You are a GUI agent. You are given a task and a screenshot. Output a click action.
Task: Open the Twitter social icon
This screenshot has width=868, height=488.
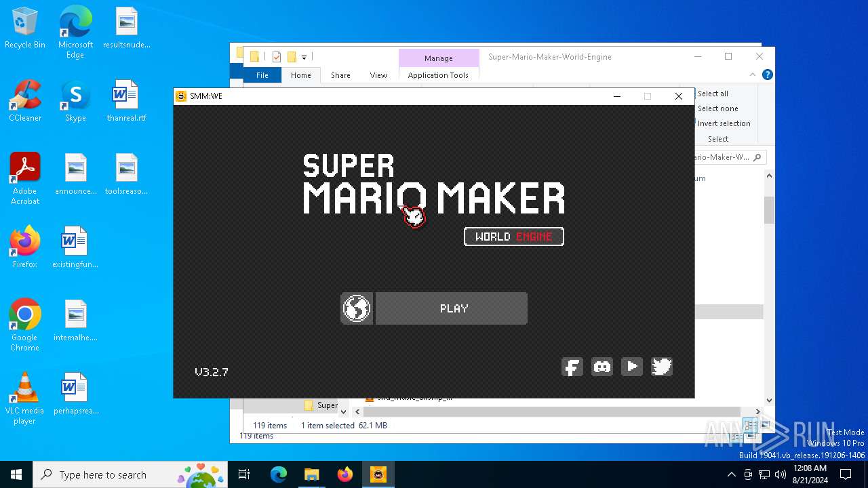pos(662,367)
